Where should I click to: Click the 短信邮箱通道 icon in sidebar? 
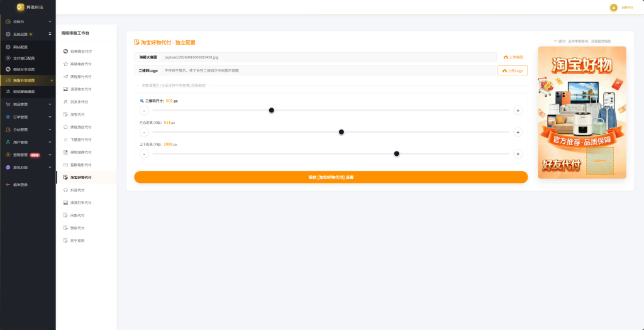(x=8, y=92)
